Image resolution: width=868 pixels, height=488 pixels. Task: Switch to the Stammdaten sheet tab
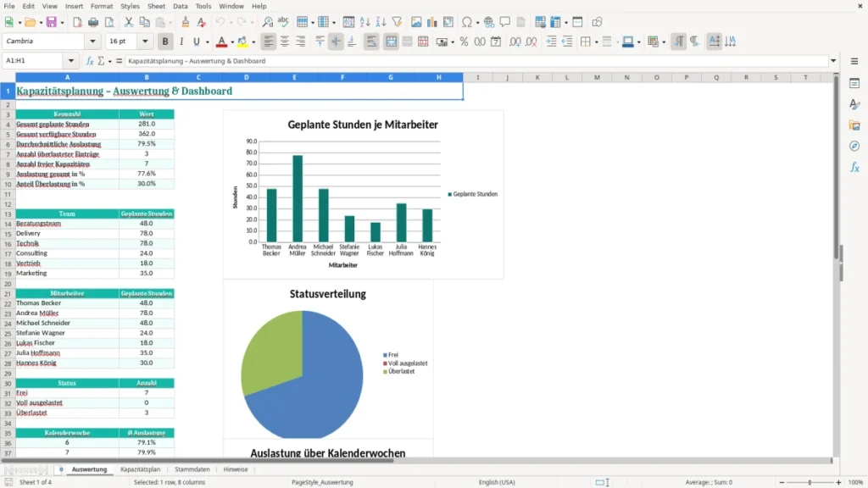click(x=192, y=469)
